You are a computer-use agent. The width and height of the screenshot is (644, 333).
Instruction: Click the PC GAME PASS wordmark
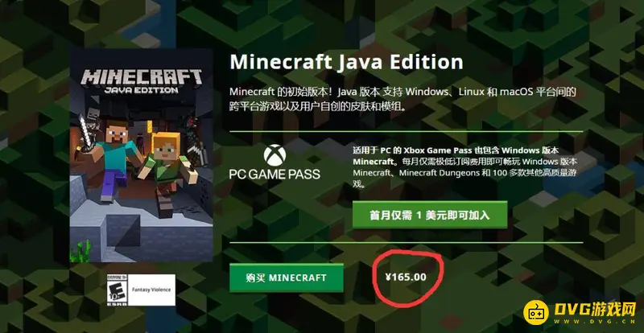pyautogui.click(x=275, y=174)
